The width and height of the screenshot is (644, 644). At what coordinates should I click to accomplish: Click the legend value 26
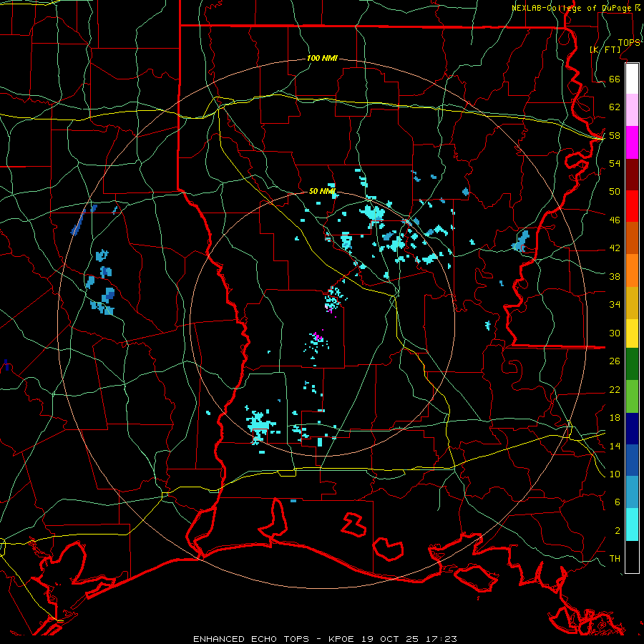(615, 361)
